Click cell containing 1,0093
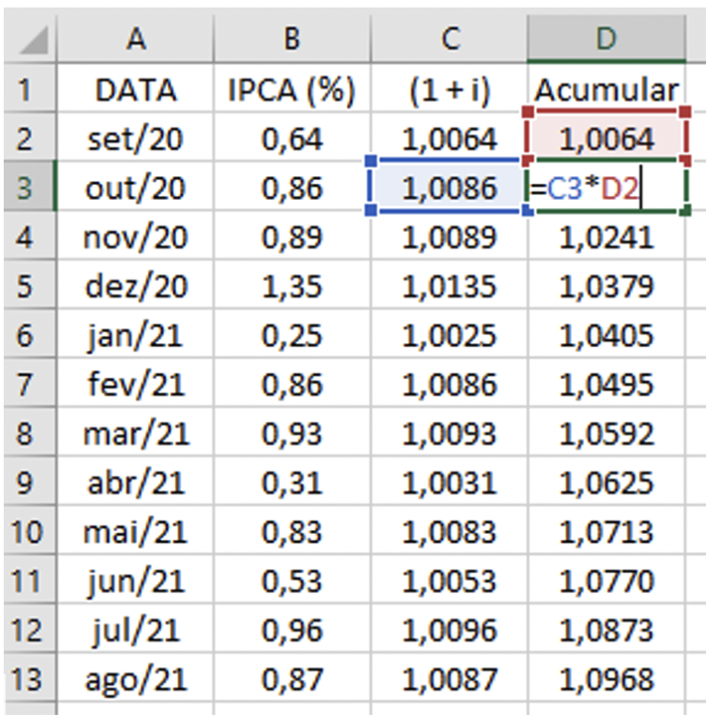Viewport: 720px width, 728px height. [449, 432]
